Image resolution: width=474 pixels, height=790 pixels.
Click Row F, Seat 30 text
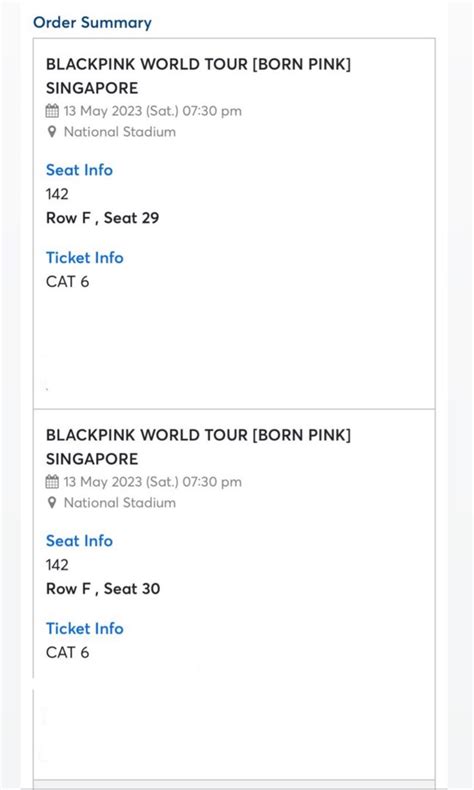click(103, 589)
